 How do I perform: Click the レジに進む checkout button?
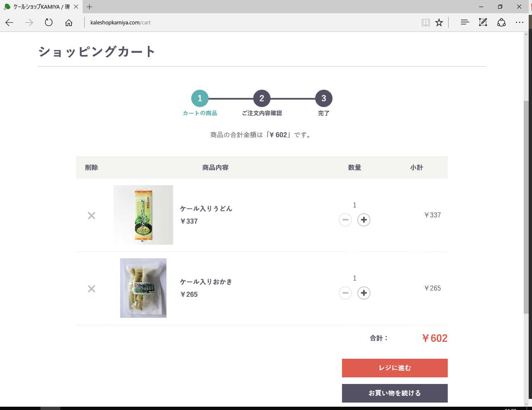394,368
